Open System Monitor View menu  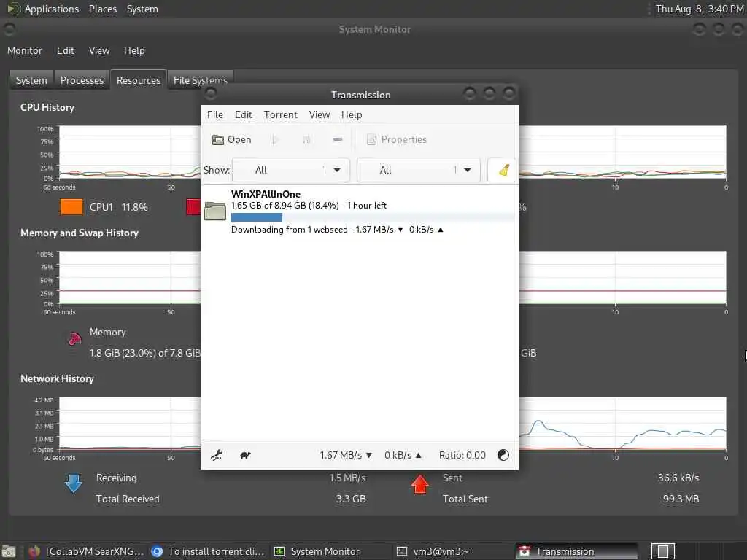coord(99,50)
